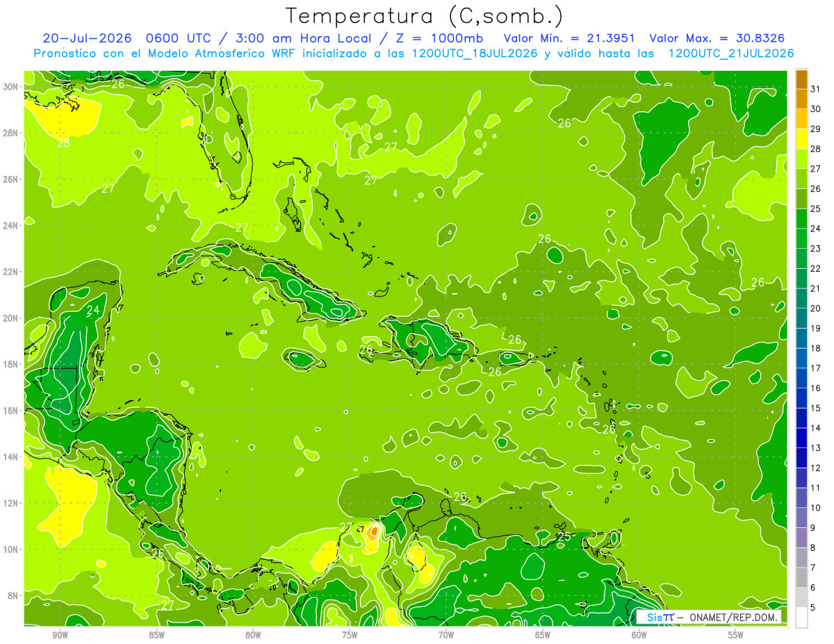Click the legend scale value 31

click(x=816, y=89)
